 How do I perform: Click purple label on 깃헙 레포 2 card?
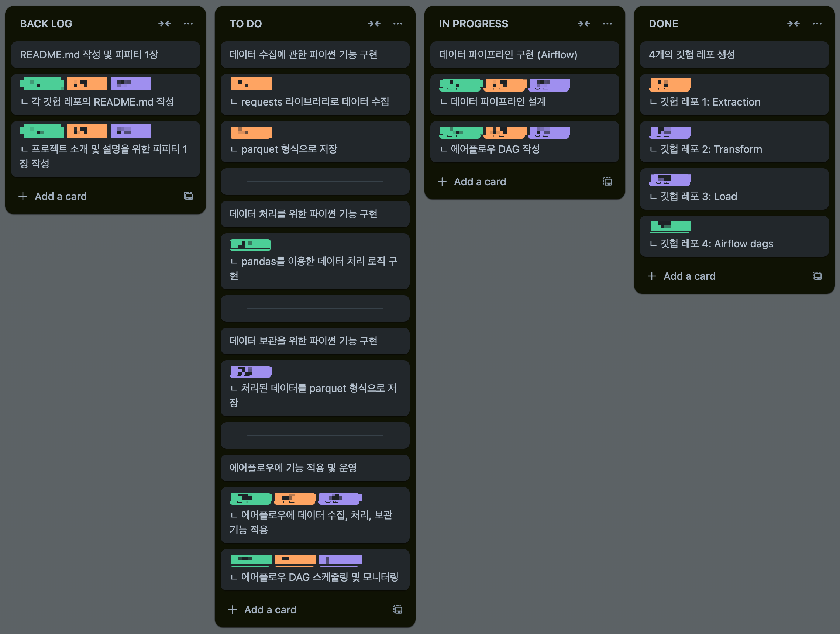point(670,132)
